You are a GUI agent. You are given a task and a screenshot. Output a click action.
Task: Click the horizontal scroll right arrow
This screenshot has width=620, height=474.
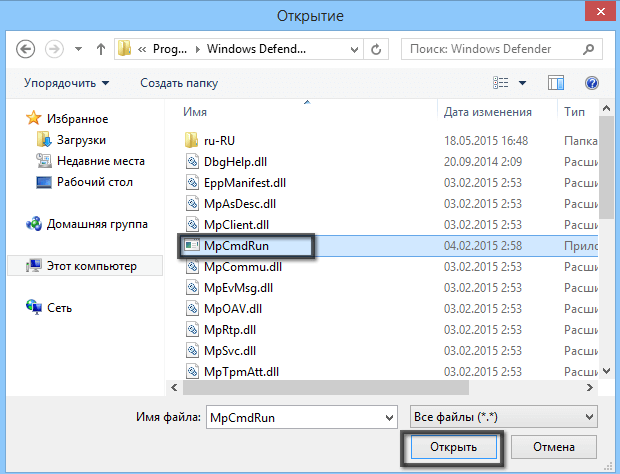[x=590, y=387]
